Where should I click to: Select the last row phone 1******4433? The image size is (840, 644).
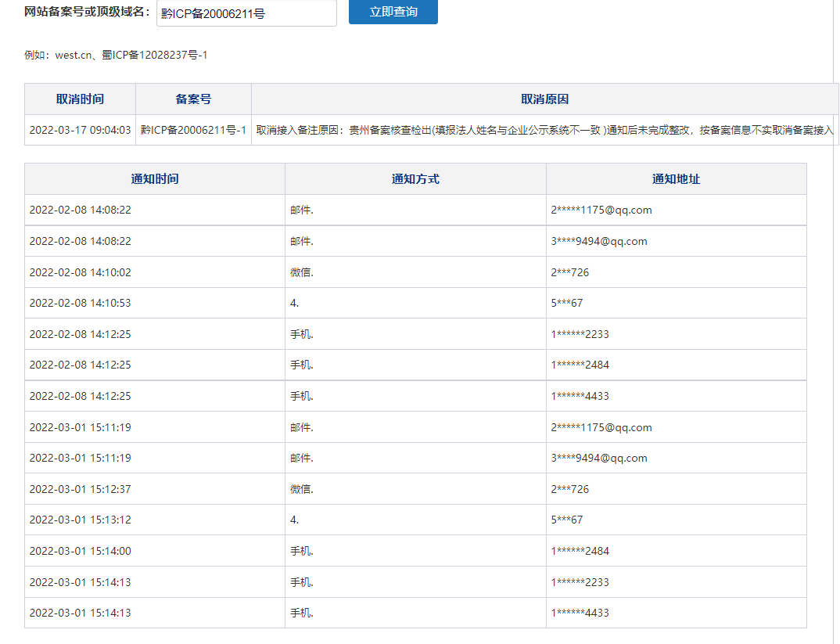coord(579,613)
